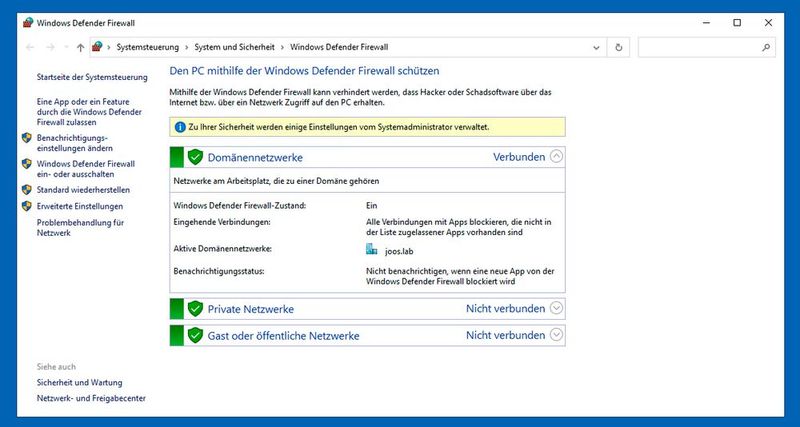Click Gast oder öffentliche Netzwerke heading

(x=283, y=336)
